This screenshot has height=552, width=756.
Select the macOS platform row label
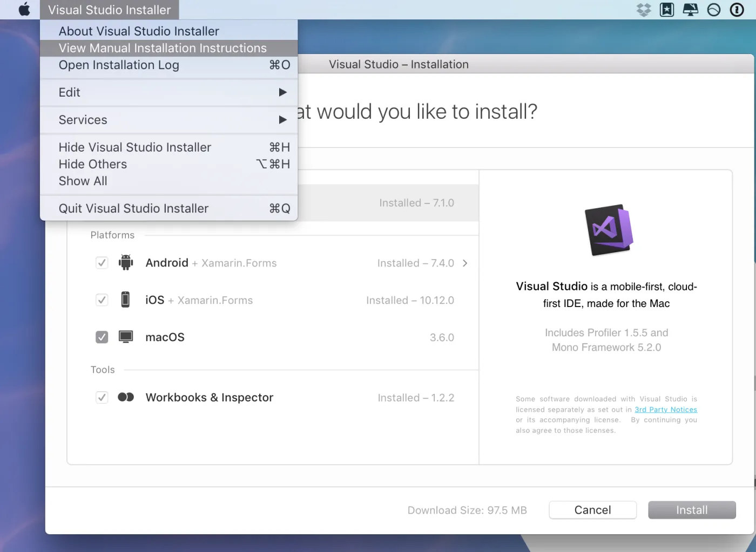point(165,337)
